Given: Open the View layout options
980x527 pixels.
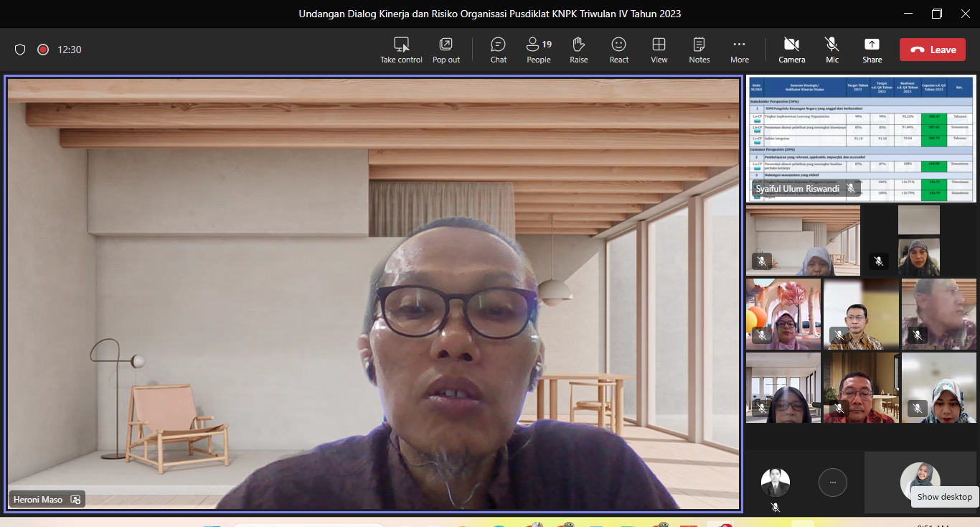Looking at the screenshot, I should pyautogui.click(x=659, y=50).
